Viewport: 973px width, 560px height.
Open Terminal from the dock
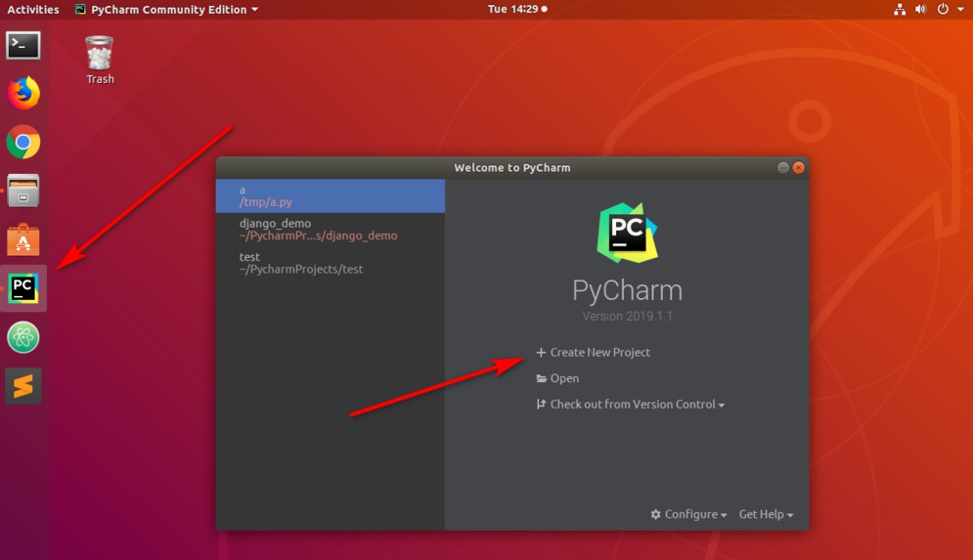[x=22, y=45]
